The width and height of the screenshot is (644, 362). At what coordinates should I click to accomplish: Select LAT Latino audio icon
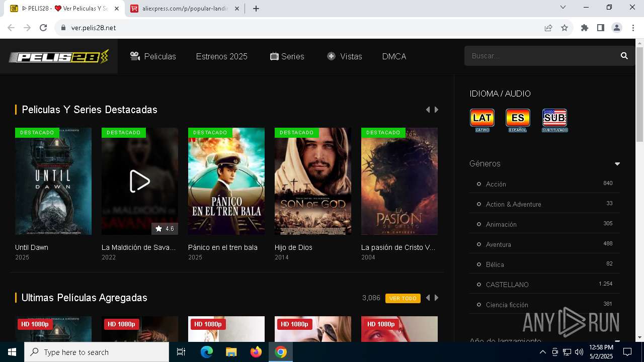click(482, 120)
